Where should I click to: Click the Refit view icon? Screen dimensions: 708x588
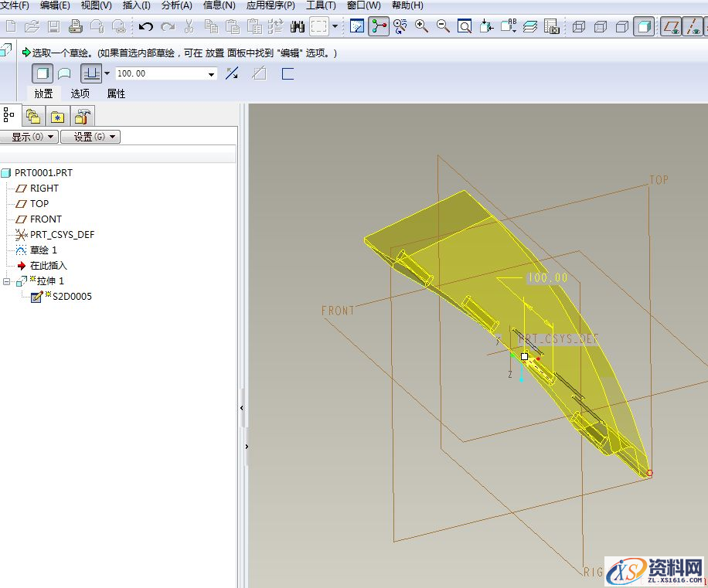465,27
